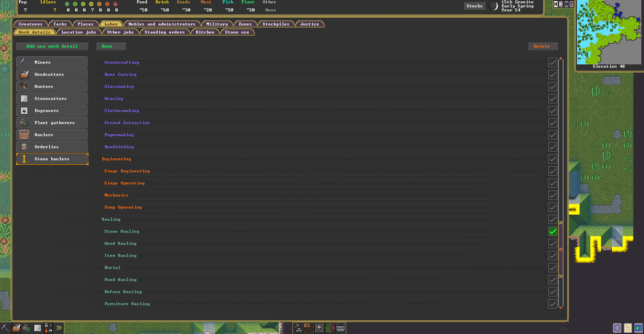Open the hauling minecart icon
This screenshot has width=644, height=334.
[x=341, y=328]
